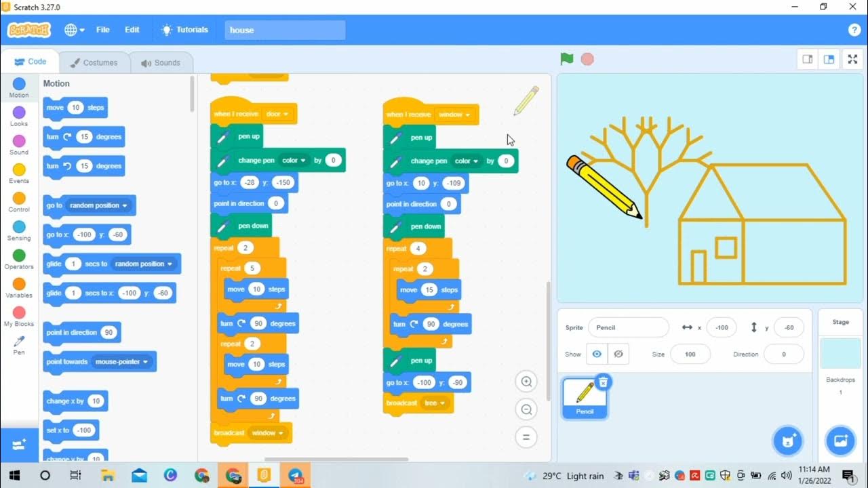Edit the sprite Size field
The width and height of the screenshot is (868, 488).
coord(690,354)
